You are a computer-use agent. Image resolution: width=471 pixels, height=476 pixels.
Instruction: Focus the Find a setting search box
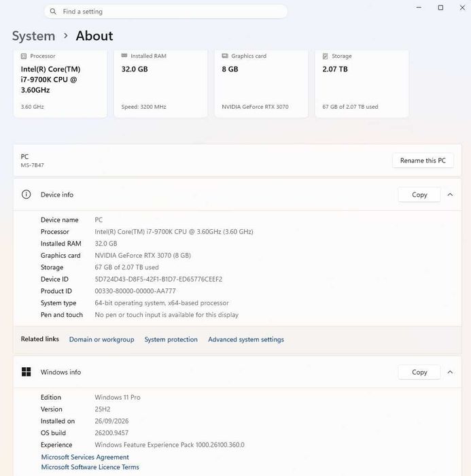coord(166,12)
